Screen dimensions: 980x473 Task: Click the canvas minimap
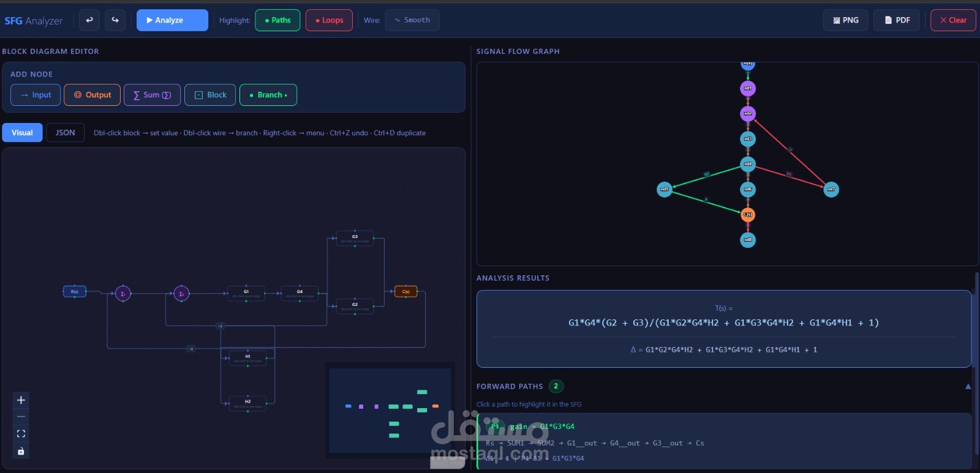(x=390, y=409)
